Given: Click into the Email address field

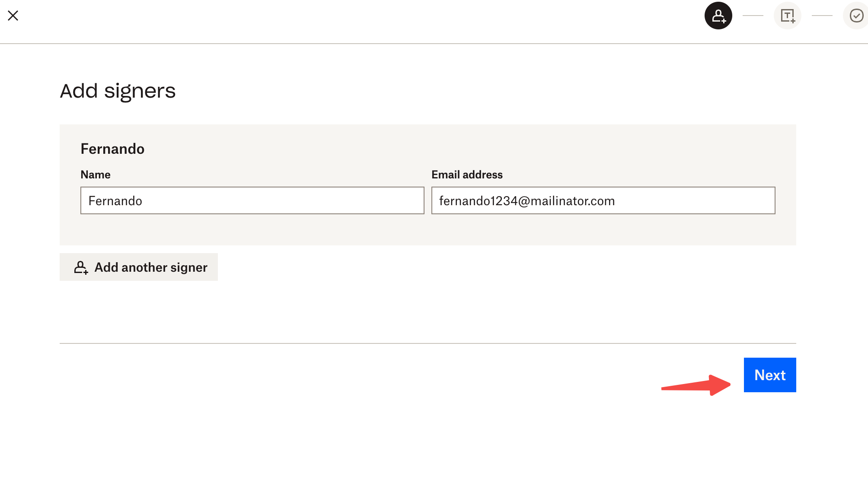Looking at the screenshot, I should coord(603,200).
